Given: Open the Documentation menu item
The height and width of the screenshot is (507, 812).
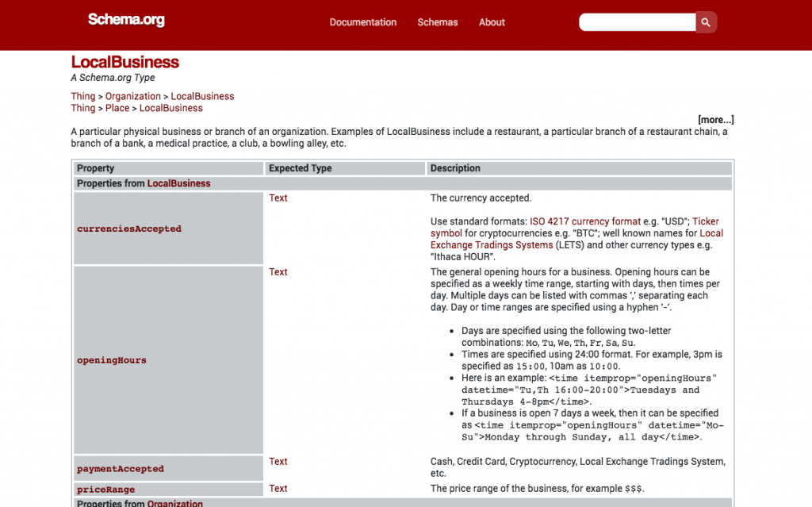Looking at the screenshot, I should [363, 22].
